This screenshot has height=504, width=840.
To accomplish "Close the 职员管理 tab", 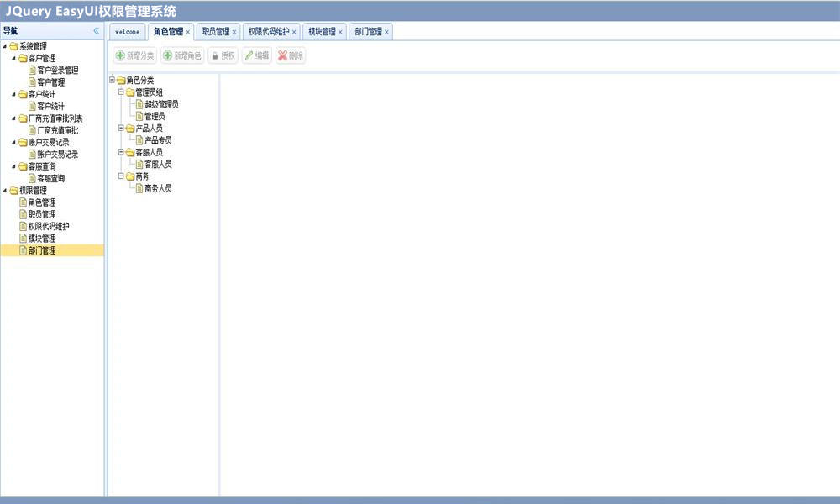I will coord(234,32).
